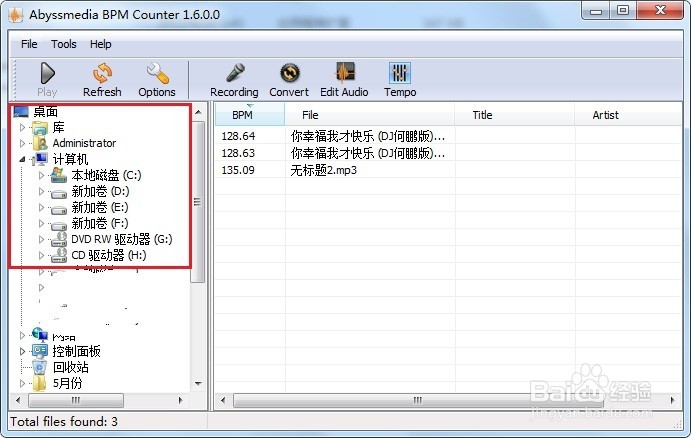This screenshot has height=438, width=691.
Task: Open the Help menu
Action: coord(100,44)
